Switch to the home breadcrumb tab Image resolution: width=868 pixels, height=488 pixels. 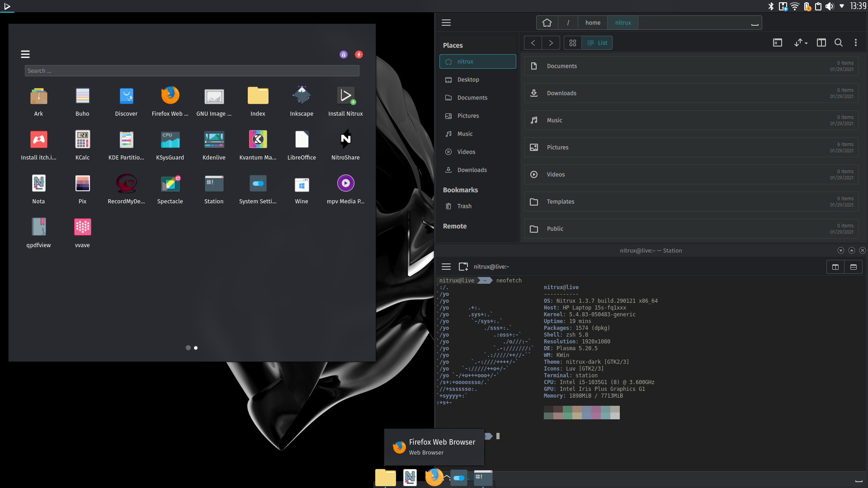coord(593,22)
